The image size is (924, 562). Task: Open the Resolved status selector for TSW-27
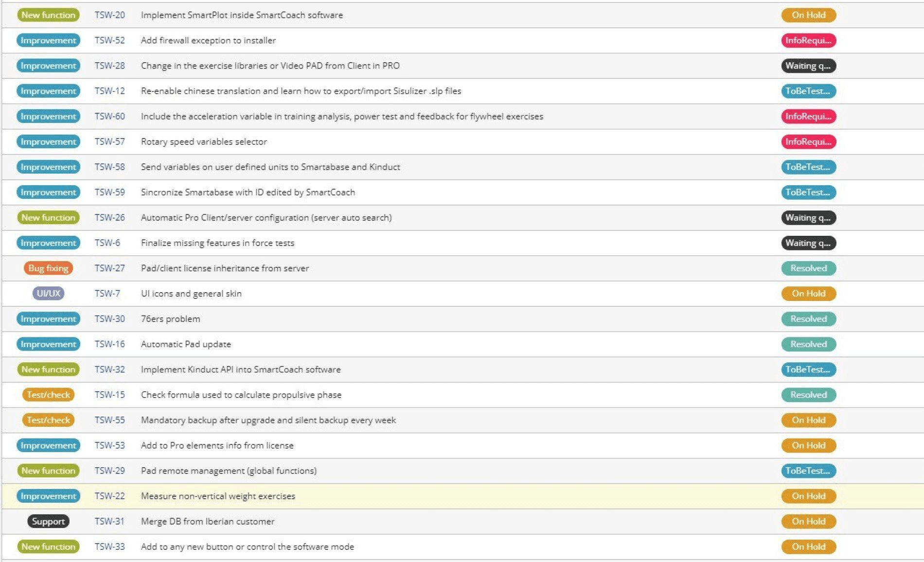point(808,268)
